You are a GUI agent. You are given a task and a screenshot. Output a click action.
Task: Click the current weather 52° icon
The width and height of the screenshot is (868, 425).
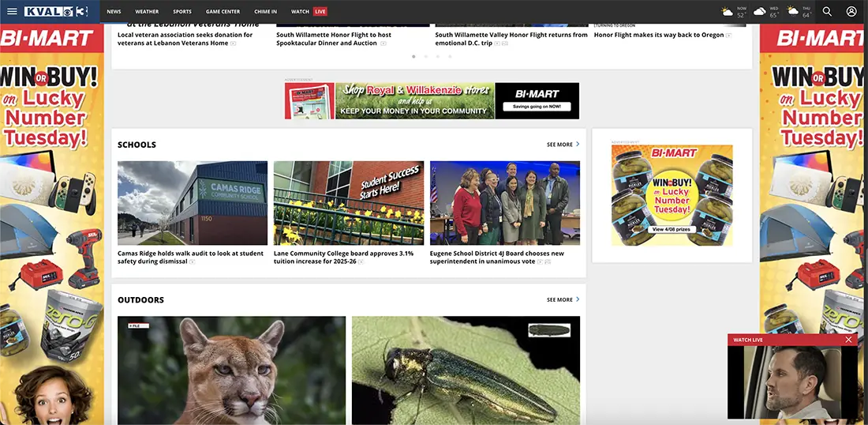728,12
